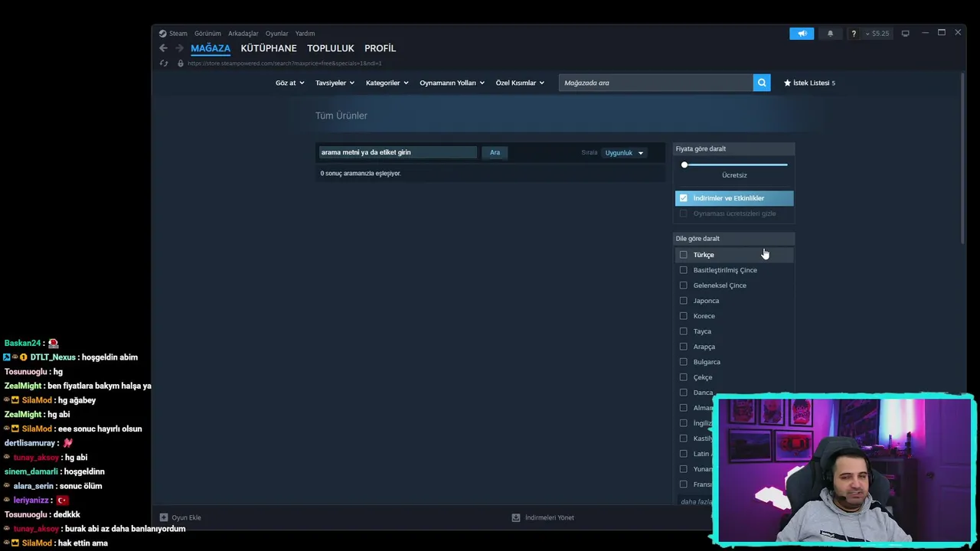This screenshot has width=980, height=551.
Task: Open the Uygunluk sort dropdown
Action: click(x=624, y=153)
